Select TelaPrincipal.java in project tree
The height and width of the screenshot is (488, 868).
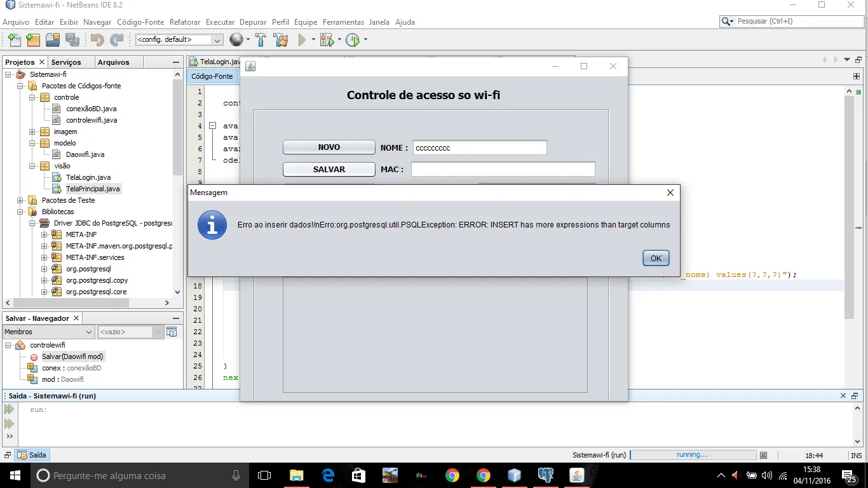(x=93, y=189)
